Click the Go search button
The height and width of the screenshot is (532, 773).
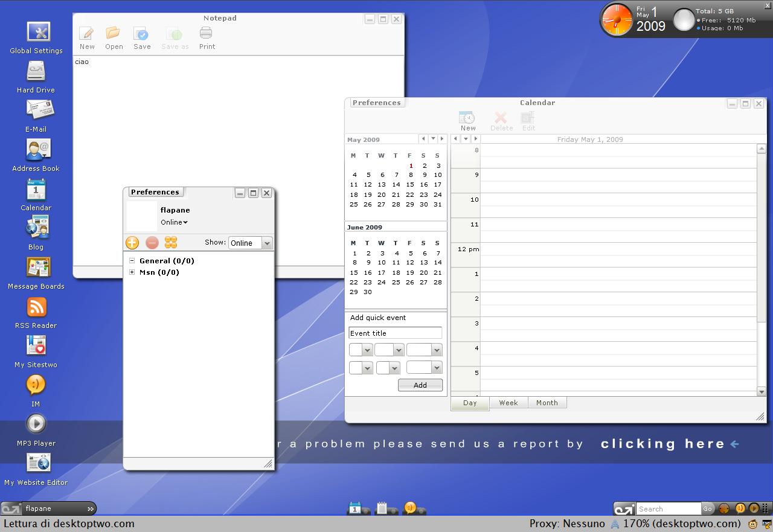[x=707, y=508]
